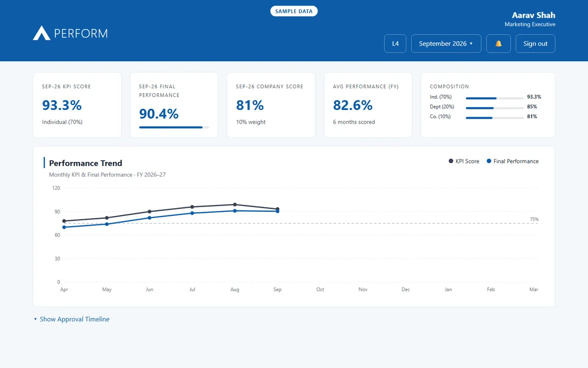Click the 90.4% final performance value
Screen dimensions: 588x368
tap(159, 114)
